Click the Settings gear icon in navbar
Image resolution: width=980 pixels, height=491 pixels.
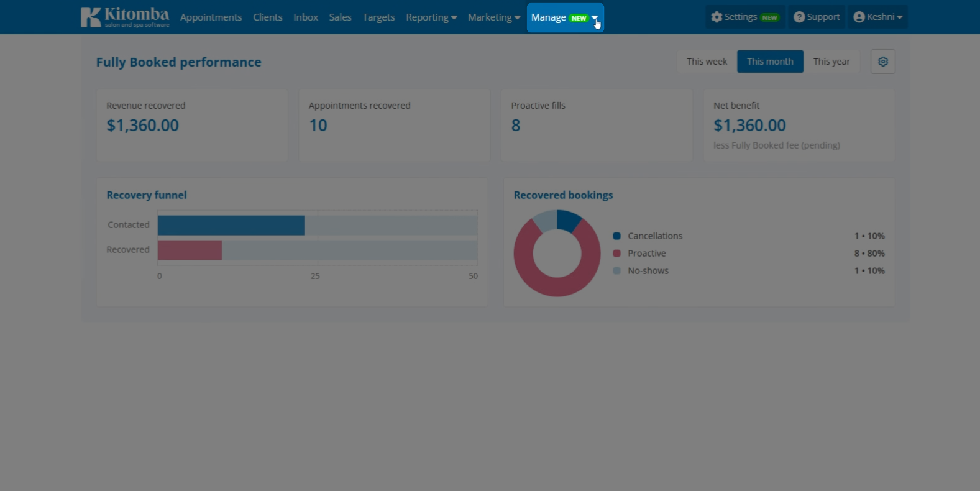(717, 17)
